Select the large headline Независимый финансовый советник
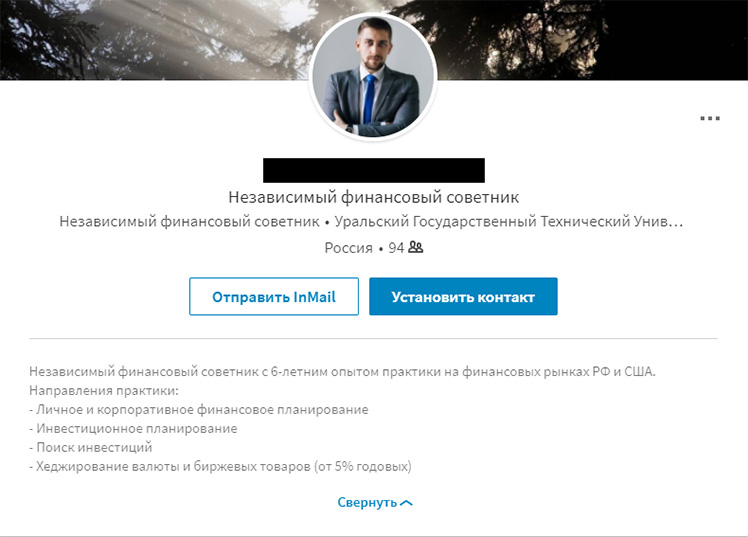This screenshot has height=537, width=748. [x=374, y=197]
